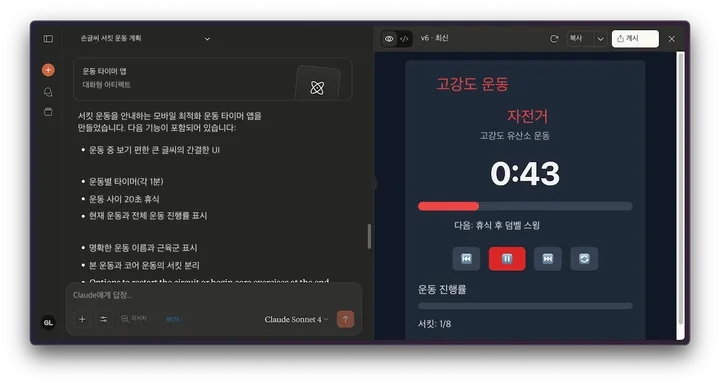Click the 운동 사이 20초 휴식 bullet
Screen dimensions: 720x385
click(x=124, y=199)
